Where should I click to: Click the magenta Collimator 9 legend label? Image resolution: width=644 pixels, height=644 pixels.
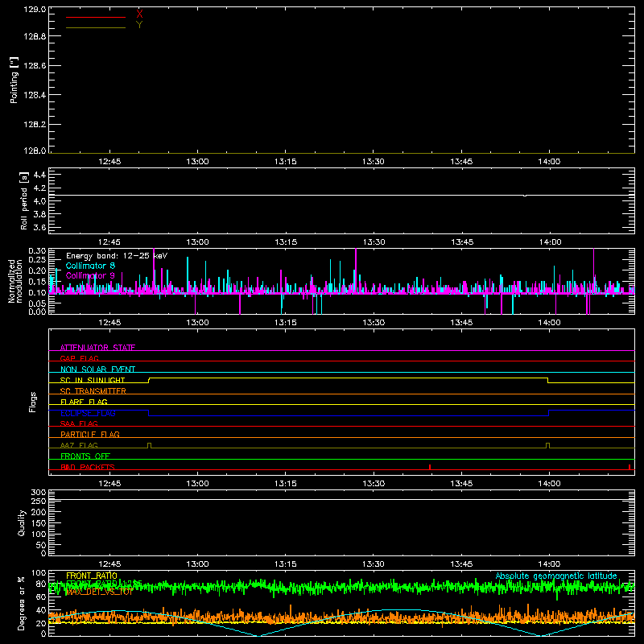(90, 275)
